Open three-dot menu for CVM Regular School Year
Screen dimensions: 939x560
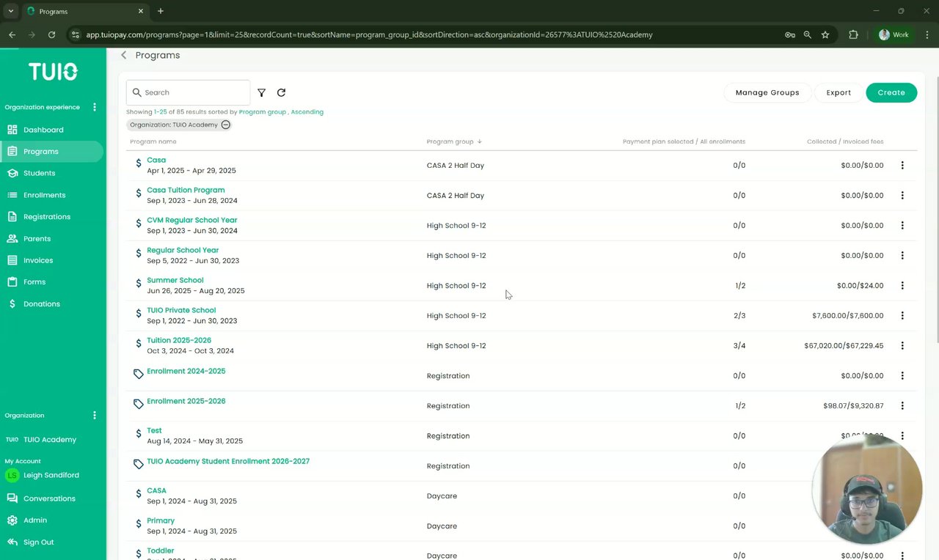coord(902,226)
